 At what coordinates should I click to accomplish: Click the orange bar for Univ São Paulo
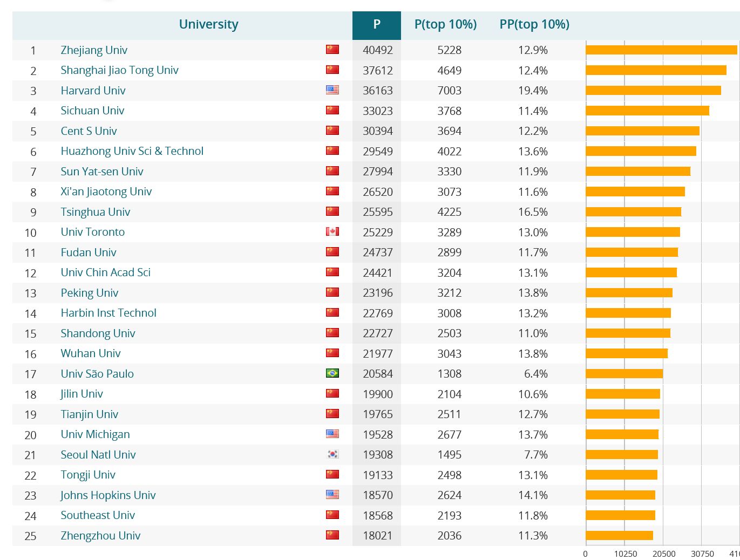point(624,373)
